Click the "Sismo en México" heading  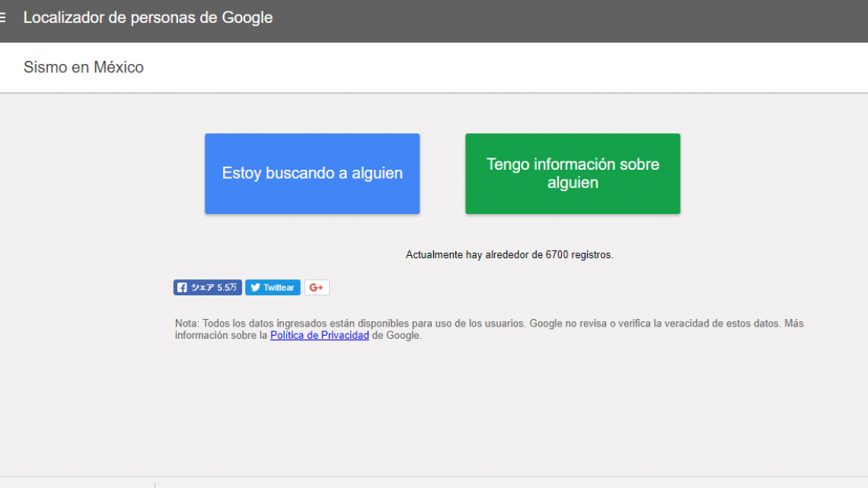click(x=84, y=67)
